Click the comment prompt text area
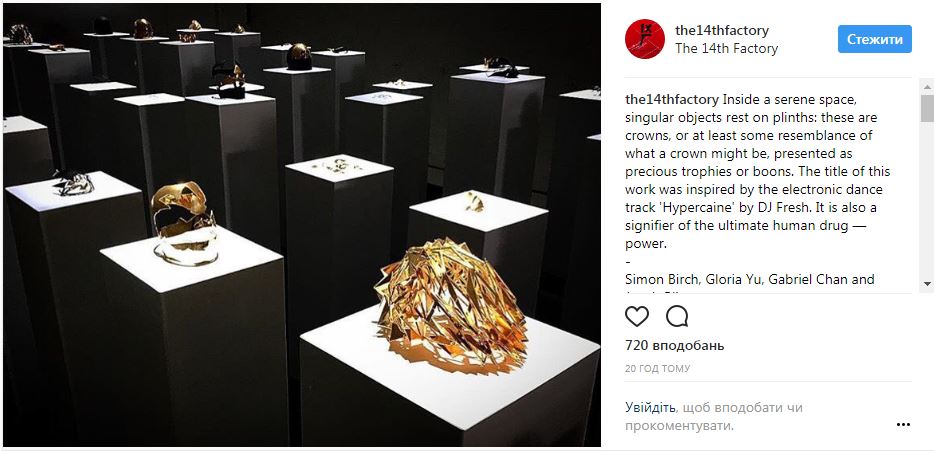 point(714,416)
